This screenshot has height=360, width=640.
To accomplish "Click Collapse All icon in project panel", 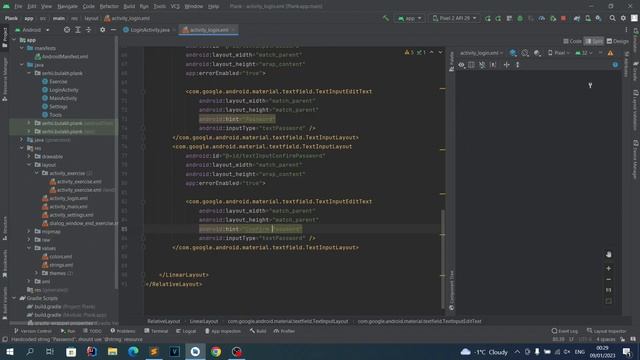I will (88, 30).
